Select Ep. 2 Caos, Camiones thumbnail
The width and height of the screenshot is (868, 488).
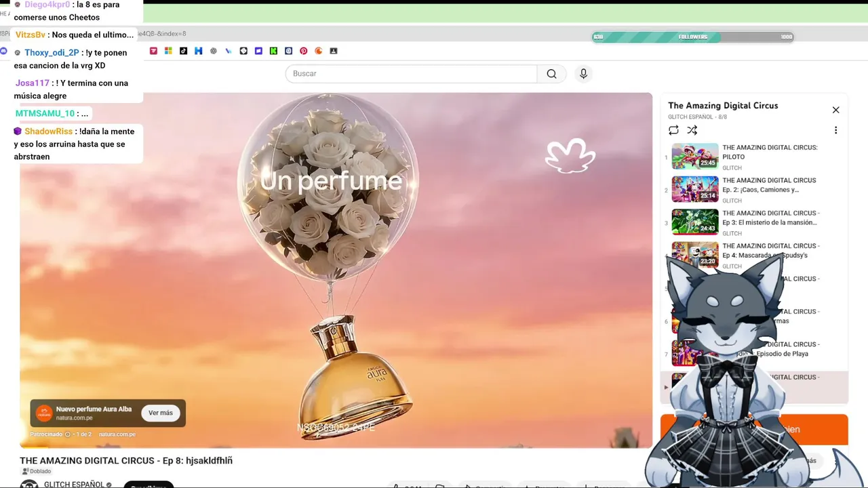click(695, 189)
